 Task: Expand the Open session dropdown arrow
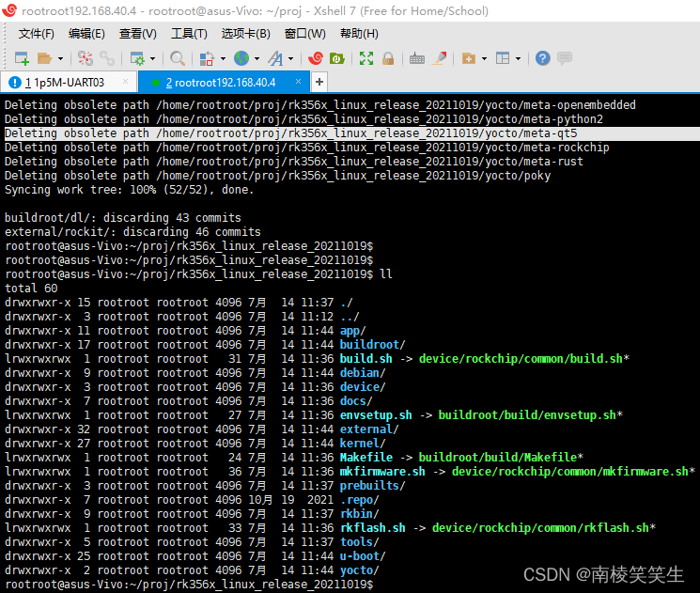(61, 58)
